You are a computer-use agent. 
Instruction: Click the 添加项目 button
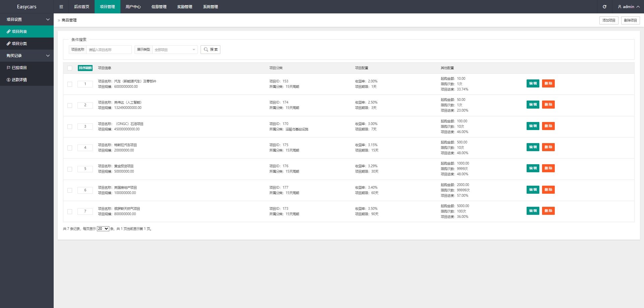[x=608, y=20]
